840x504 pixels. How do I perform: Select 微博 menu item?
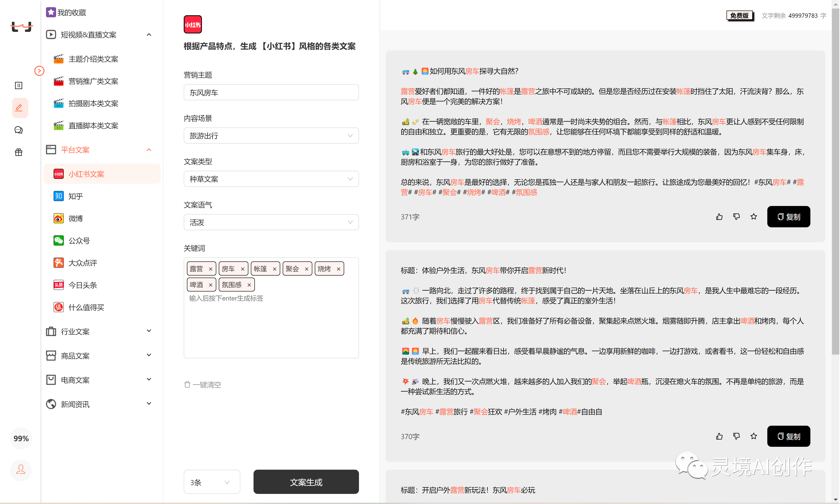(102, 218)
